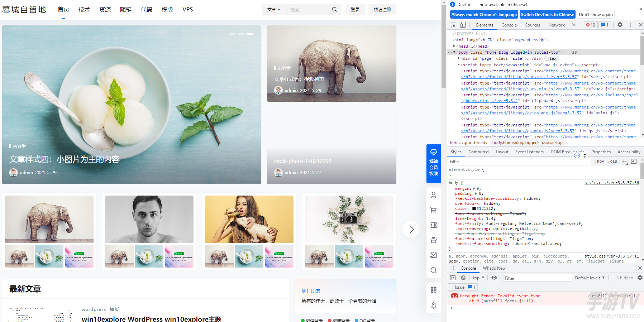Screen dimensions: 644x322
Task: Open the Event Listeners tab
Action: pyautogui.click(x=529, y=152)
